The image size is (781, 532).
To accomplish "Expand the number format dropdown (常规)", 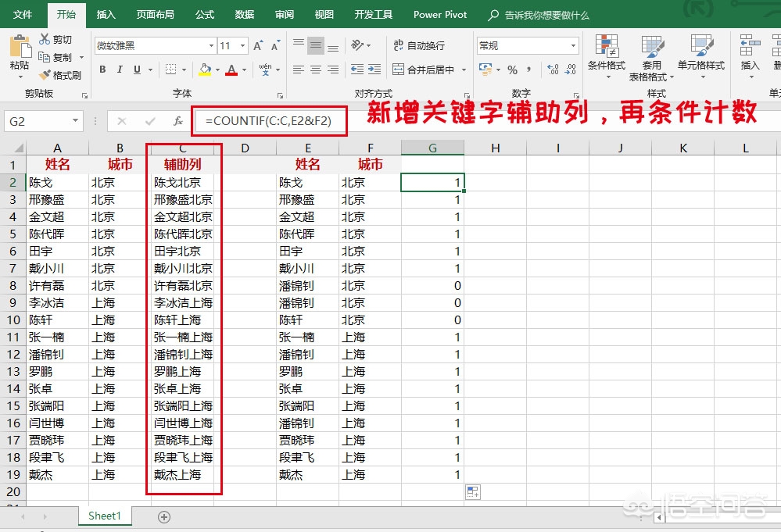I will pos(573,45).
